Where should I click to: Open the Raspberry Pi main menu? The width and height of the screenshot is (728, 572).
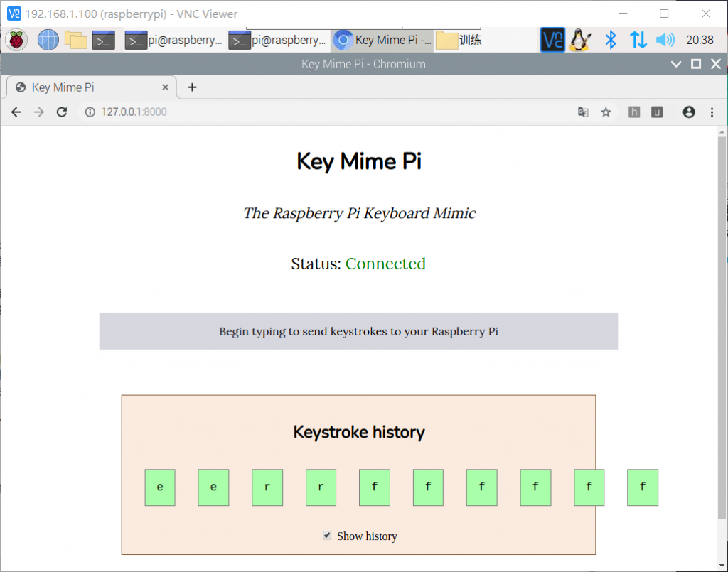tap(16, 41)
